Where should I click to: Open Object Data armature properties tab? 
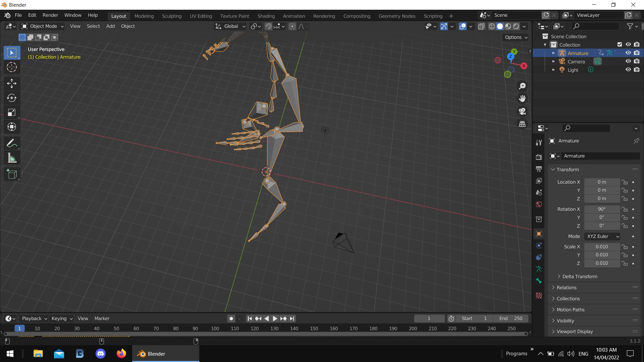pos(539,269)
